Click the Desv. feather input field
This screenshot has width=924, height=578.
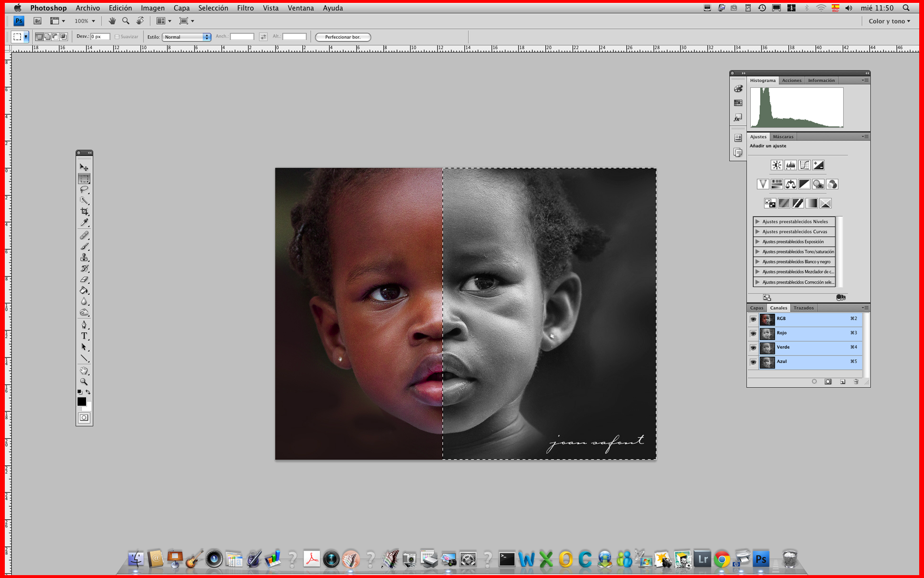click(100, 37)
